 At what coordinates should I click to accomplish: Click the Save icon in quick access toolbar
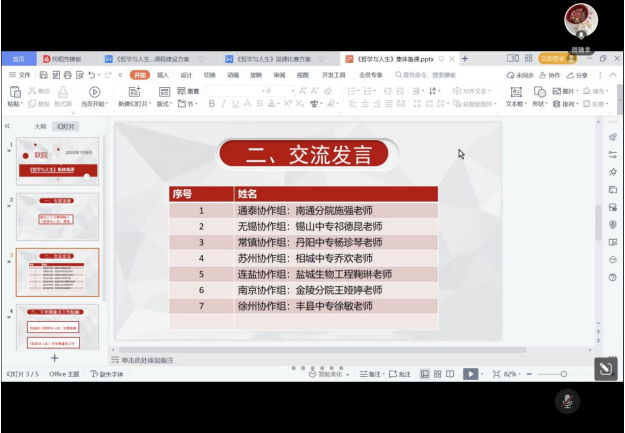click(42, 75)
